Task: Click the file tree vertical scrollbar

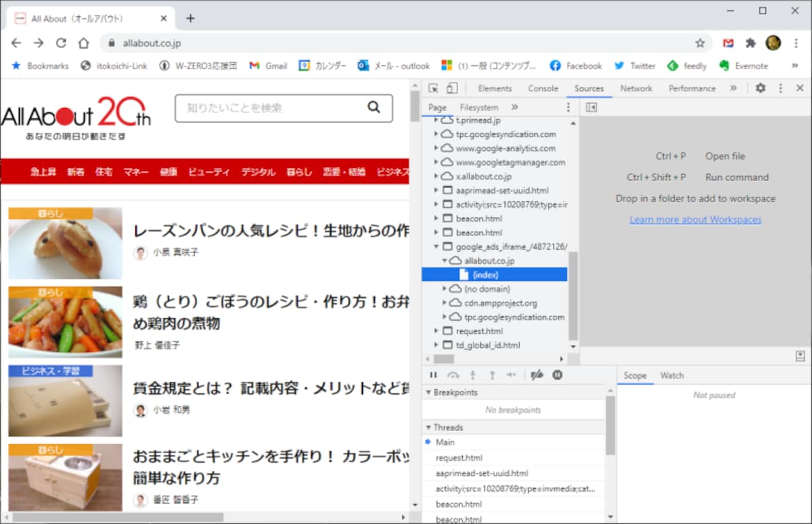Action: tap(573, 296)
